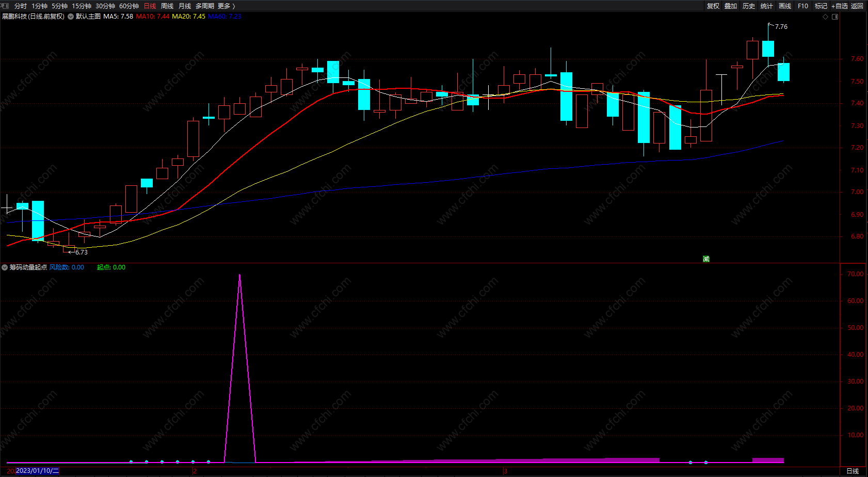
Task: Activate the 画线 drawing button
Action: [785, 6]
